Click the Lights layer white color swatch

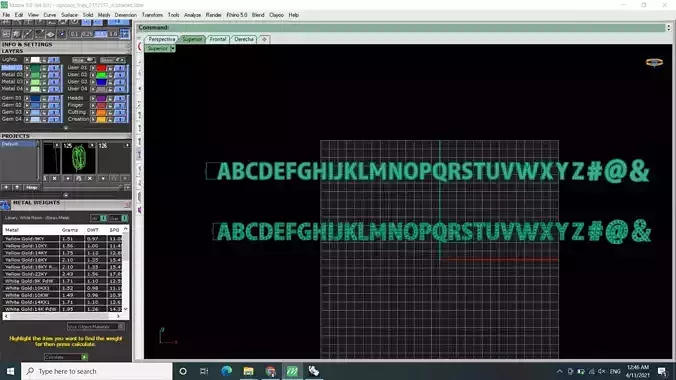[x=35, y=60]
